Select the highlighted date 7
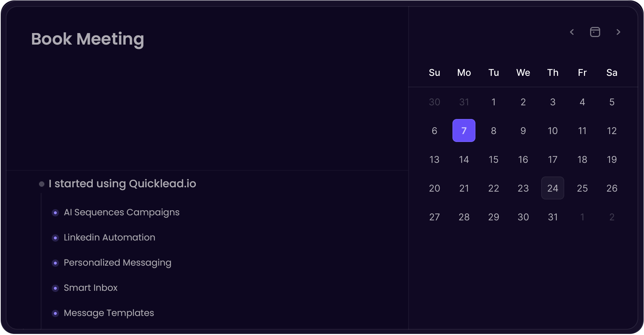The width and height of the screenshot is (644, 335). 464,130
